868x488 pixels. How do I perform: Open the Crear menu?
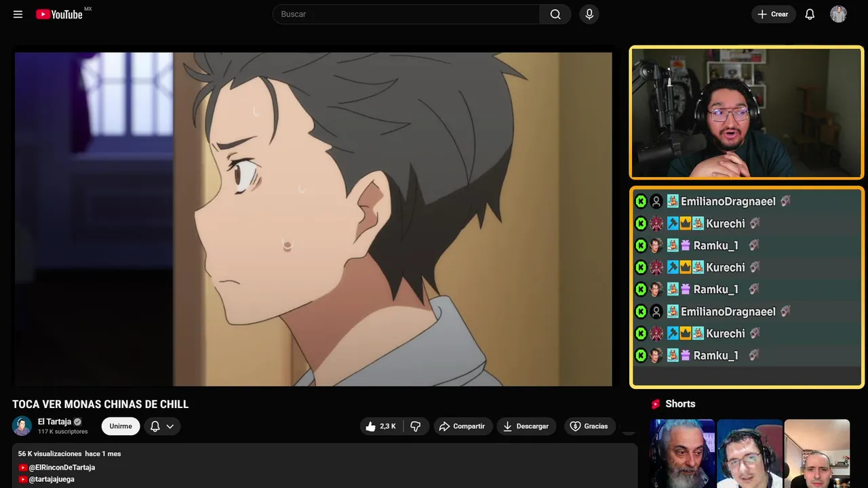(x=773, y=14)
